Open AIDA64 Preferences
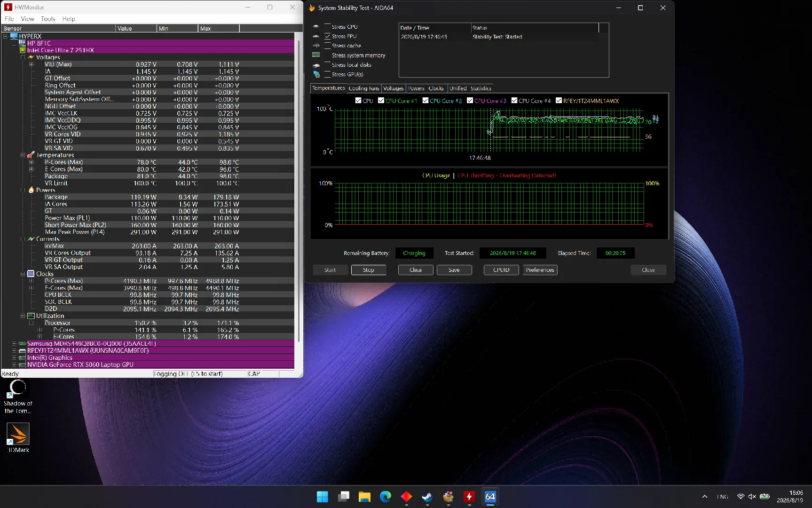Image resolution: width=812 pixels, height=508 pixels. pos(540,270)
